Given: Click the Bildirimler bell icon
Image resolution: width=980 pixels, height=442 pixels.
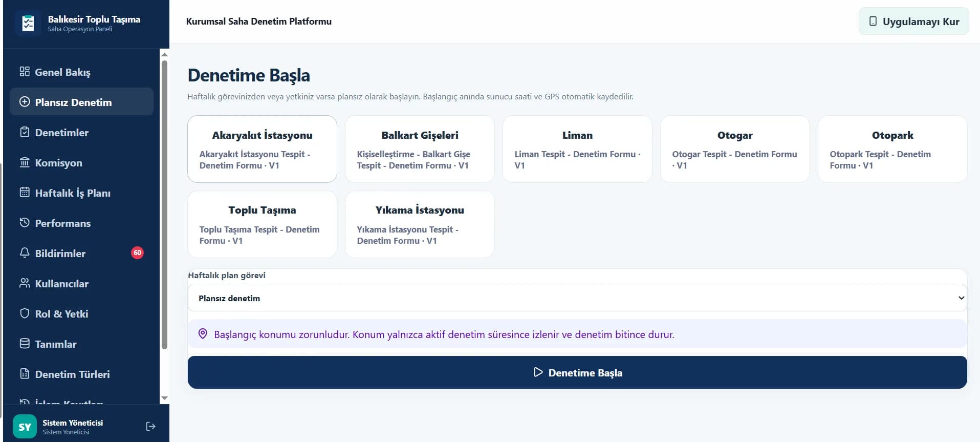Looking at the screenshot, I should [x=25, y=253].
